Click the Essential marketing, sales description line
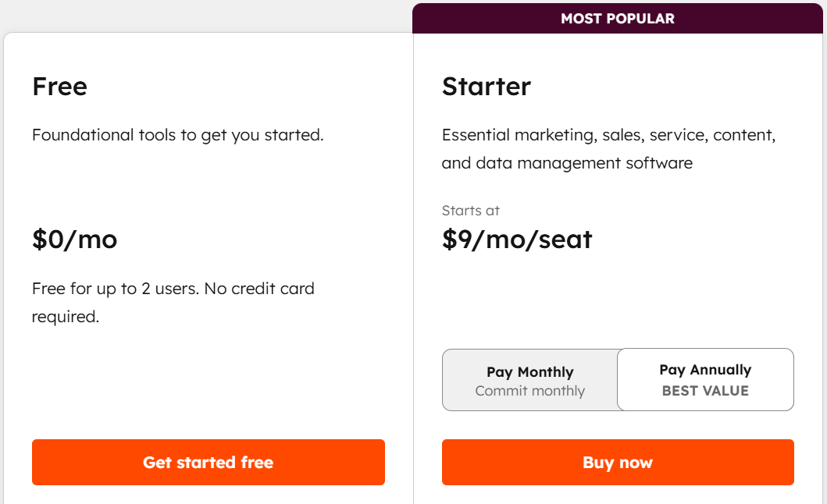The image size is (827, 504). 608,135
